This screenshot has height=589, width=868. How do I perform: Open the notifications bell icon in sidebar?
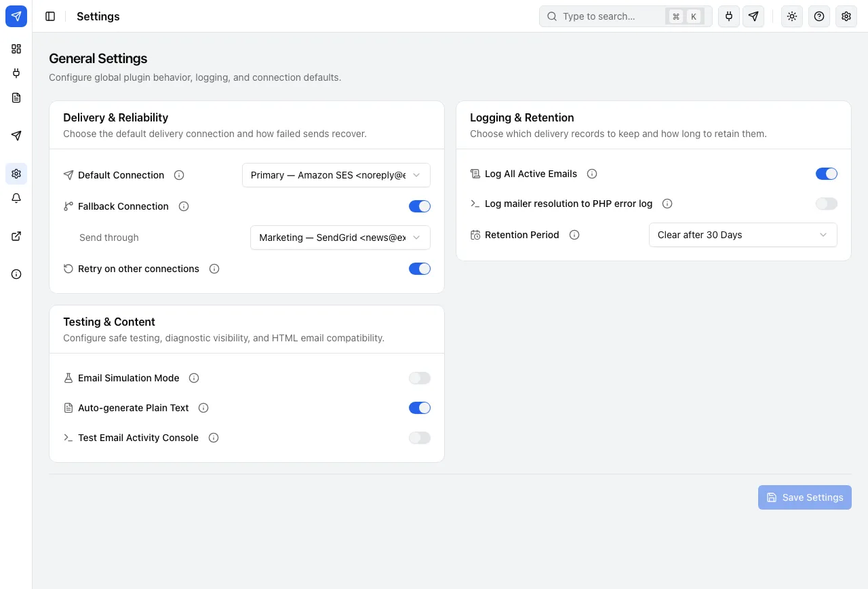click(16, 198)
